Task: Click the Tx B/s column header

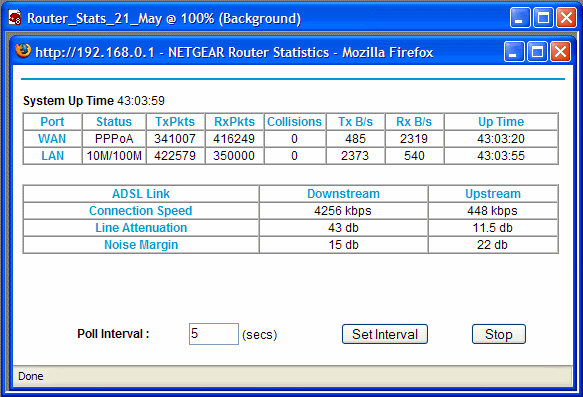Action: tap(355, 122)
